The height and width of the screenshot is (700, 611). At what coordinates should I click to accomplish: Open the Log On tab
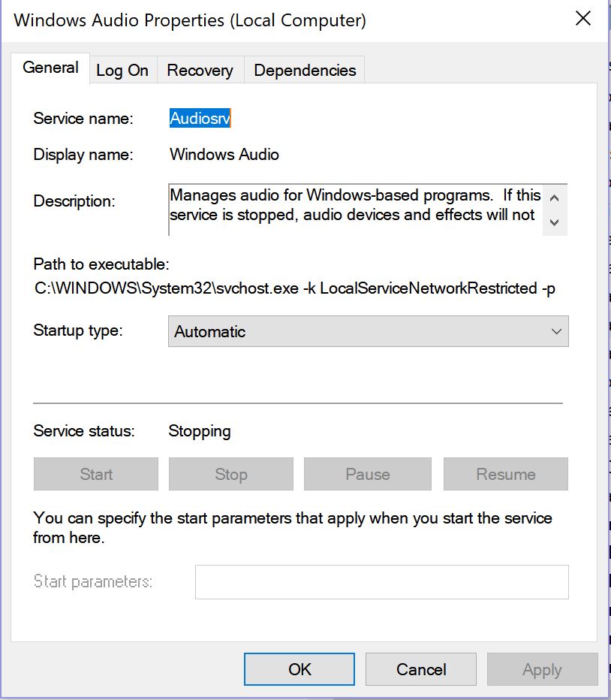(122, 70)
